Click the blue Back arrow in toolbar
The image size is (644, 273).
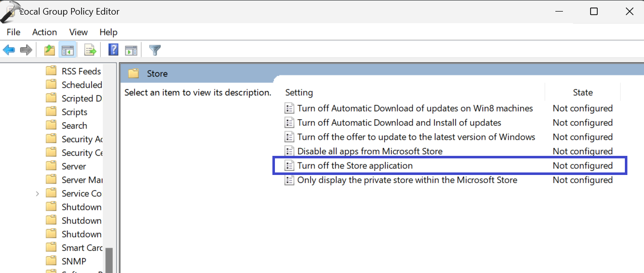pos(9,50)
